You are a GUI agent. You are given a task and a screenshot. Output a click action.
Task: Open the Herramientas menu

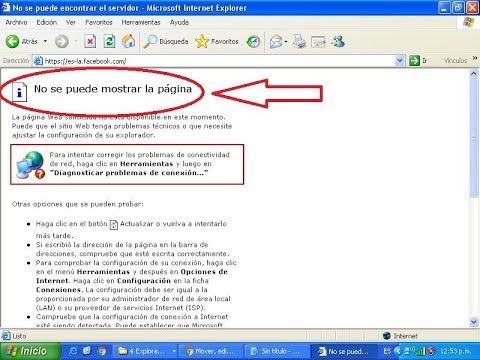pyautogui.click(x=141, y=22)
